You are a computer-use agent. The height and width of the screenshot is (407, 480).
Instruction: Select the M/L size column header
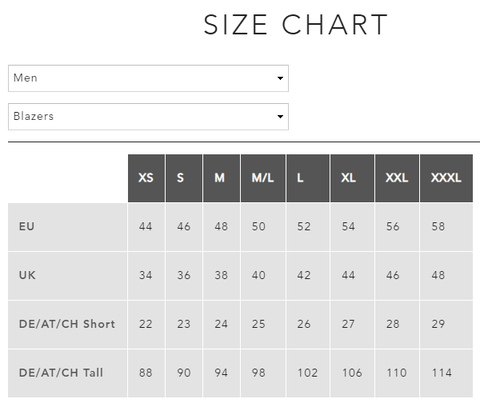(263, 178)
